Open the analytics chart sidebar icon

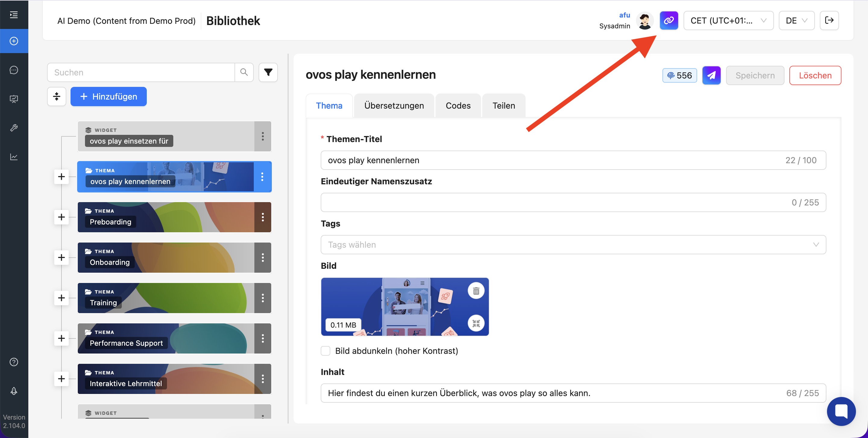(14, 157)
